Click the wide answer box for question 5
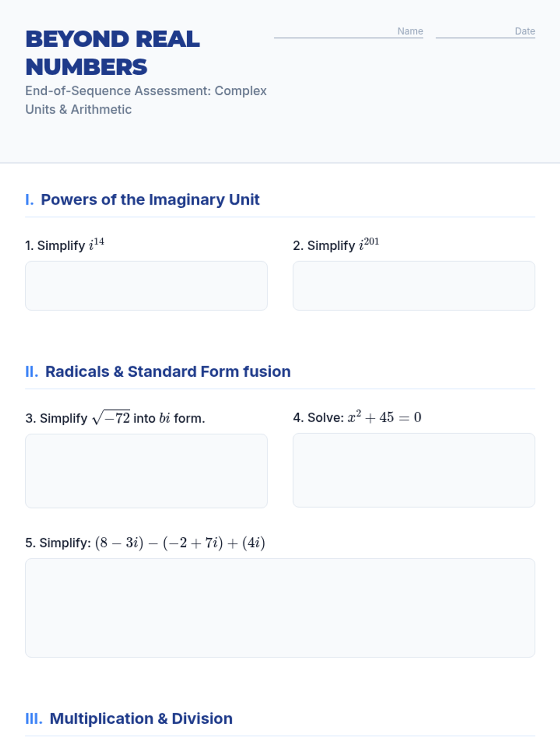 pos(280,608)
